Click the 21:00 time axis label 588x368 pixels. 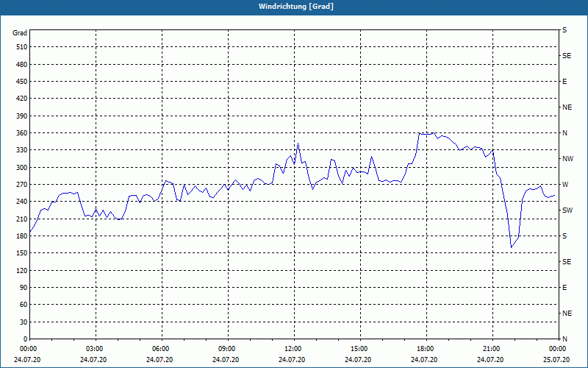(x=491, y=349)
